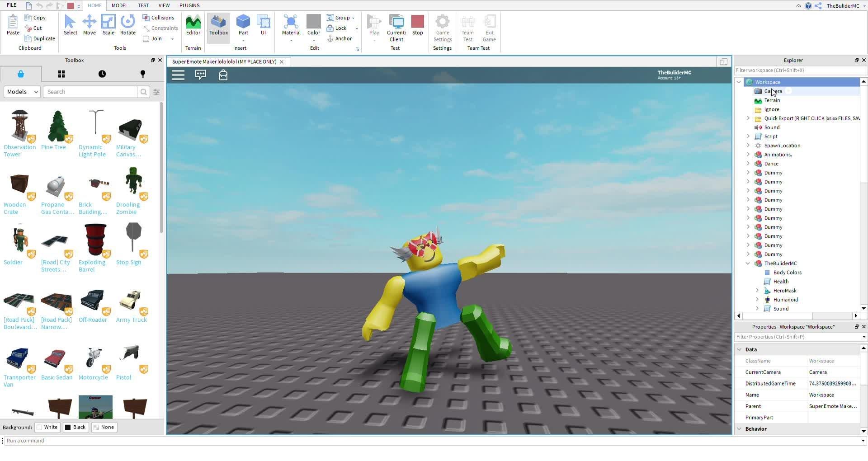Activate the Move tool
868x461 pixels.
click(89, 25)
